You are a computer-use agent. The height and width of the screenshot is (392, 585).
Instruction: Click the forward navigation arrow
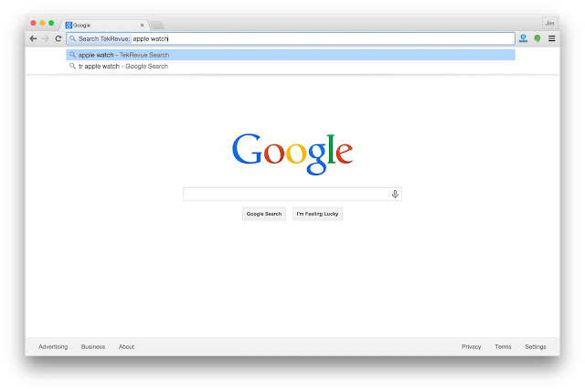click(46, 38)
